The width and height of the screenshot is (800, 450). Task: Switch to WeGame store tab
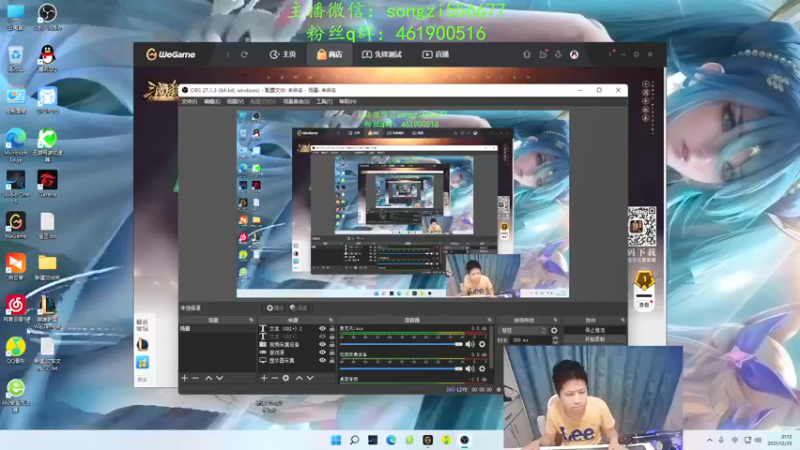point(329,55)
